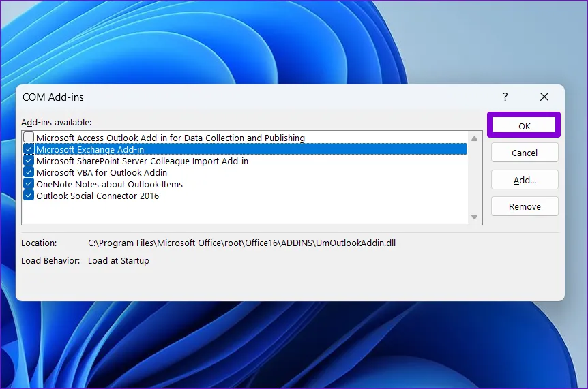Uncheck Outlook Social Connector 2016 checkbox

tap(29, 196)
